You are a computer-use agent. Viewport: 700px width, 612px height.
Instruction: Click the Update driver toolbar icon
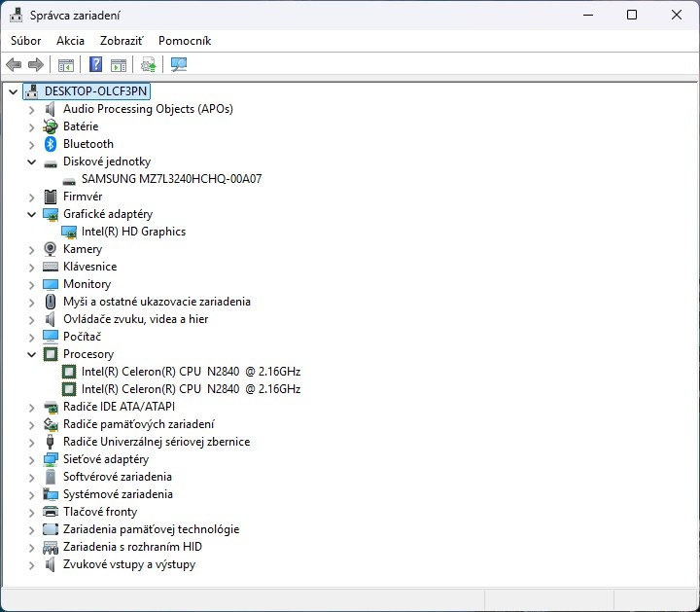click(x=148, y=65)
